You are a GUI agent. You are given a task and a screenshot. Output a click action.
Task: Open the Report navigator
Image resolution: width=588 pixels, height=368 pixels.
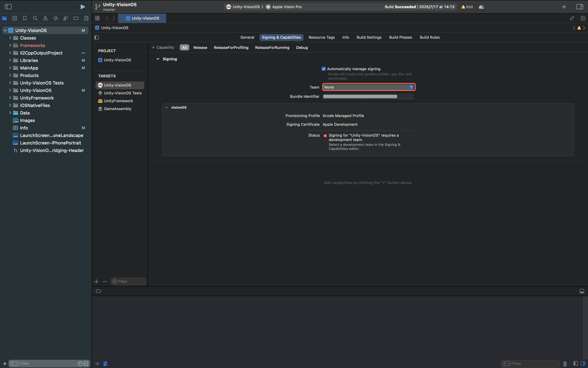click(86, 18)
